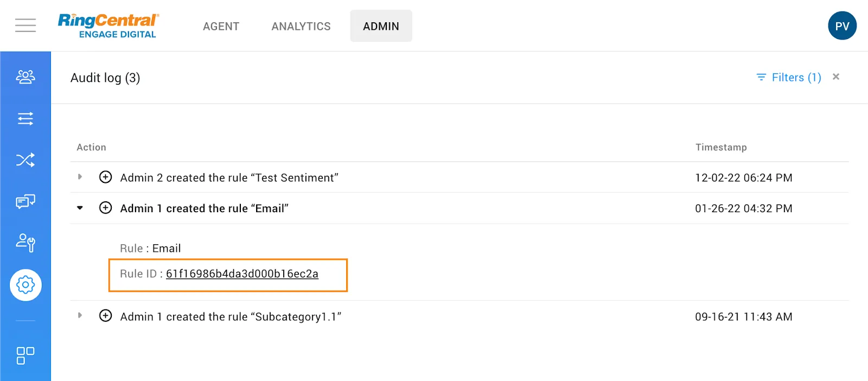The width and height of the screenshot is (868, 381).
Task: Open the sliders settings sidebar icon
Action: (x=25, y=118)
